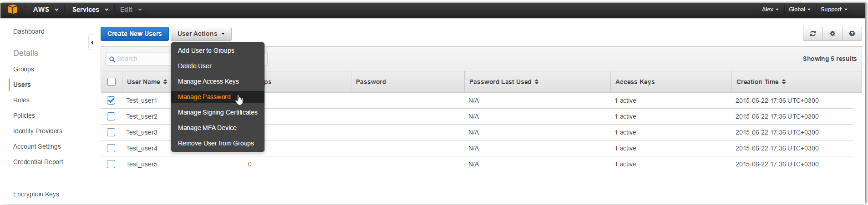Toggle the select-all users checkbox
This screenshot has width=868, height=205.
point(112,82)
